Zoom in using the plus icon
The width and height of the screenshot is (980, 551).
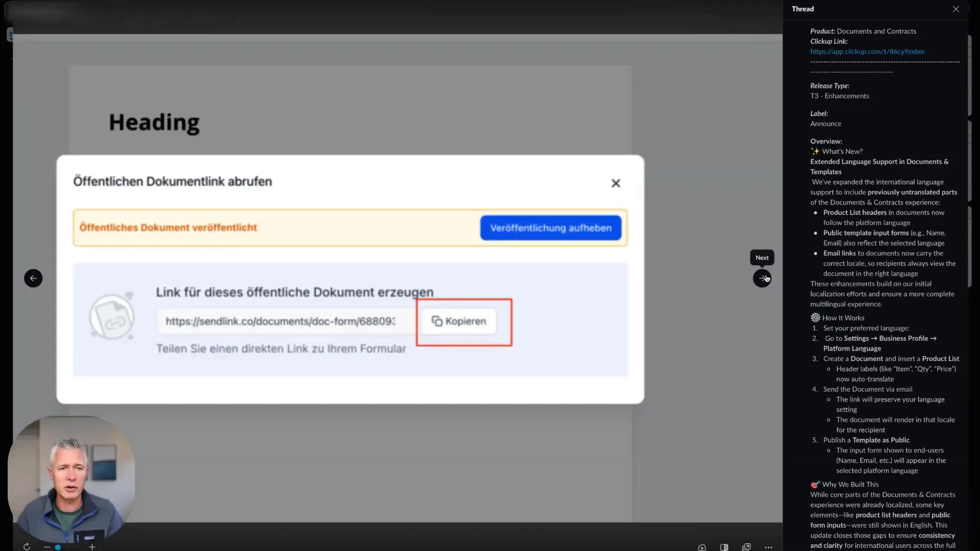pyautogui.click(x=92, y=547)
